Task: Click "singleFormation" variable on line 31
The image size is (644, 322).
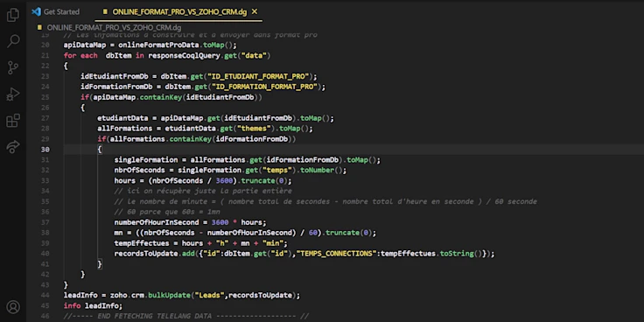Action: [x=146, y=160]
